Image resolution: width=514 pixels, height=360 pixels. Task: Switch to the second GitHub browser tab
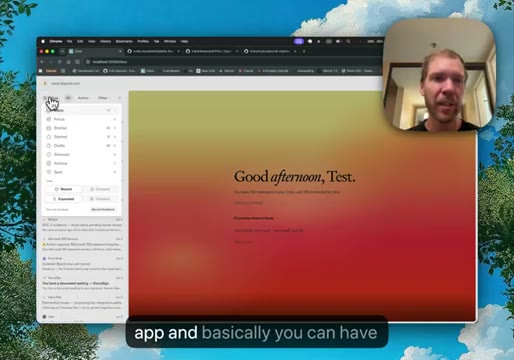click(x=212, y=51)
